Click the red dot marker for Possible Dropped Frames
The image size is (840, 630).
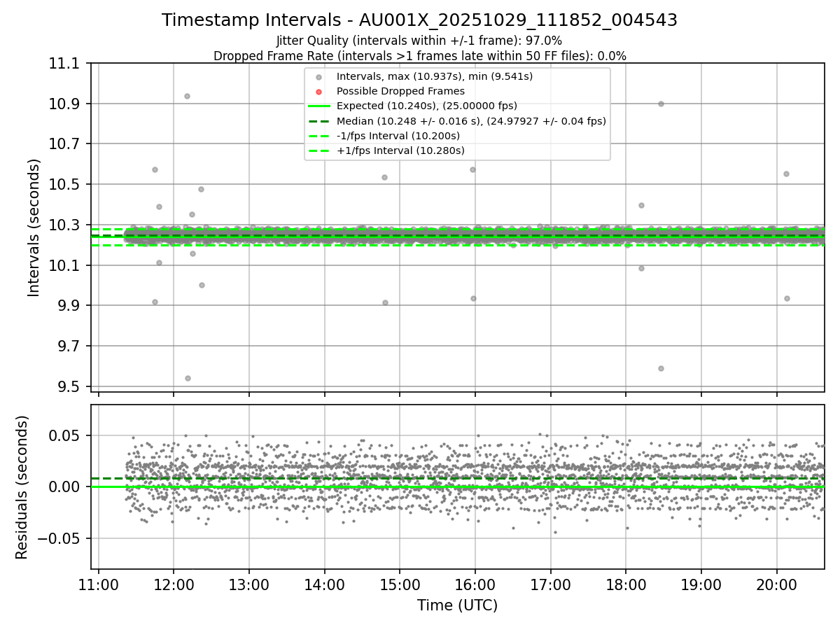[x=318, y=92]
